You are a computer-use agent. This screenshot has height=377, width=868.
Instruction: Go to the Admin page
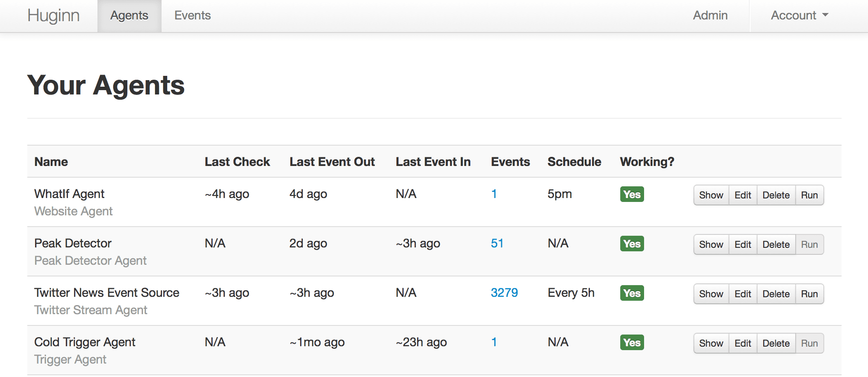pyautogui.click(x=710, y=16)
